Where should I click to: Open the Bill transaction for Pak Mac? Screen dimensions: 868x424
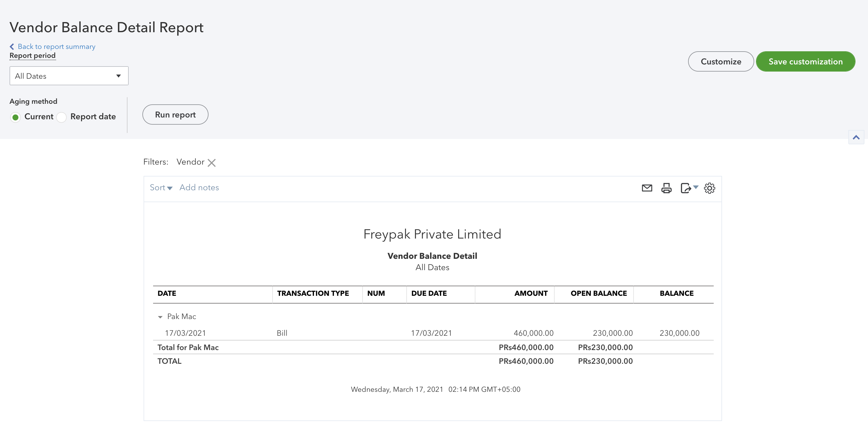click(282, 333)
